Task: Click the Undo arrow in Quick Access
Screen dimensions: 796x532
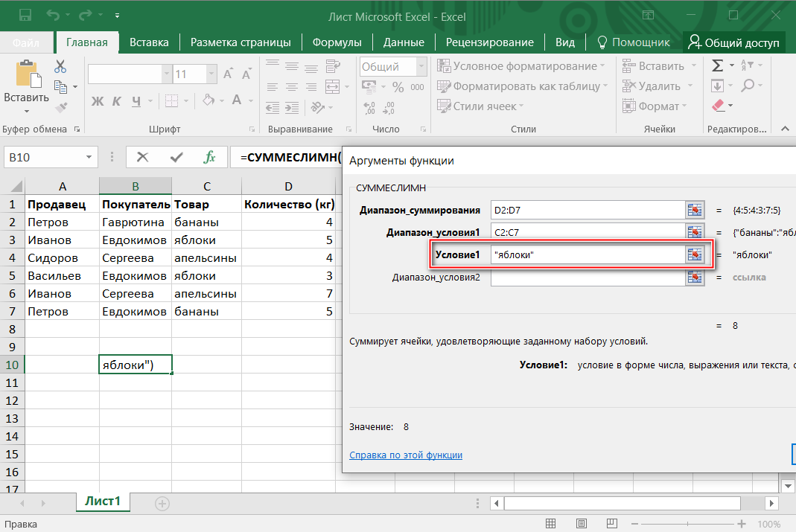Action: 53,15
